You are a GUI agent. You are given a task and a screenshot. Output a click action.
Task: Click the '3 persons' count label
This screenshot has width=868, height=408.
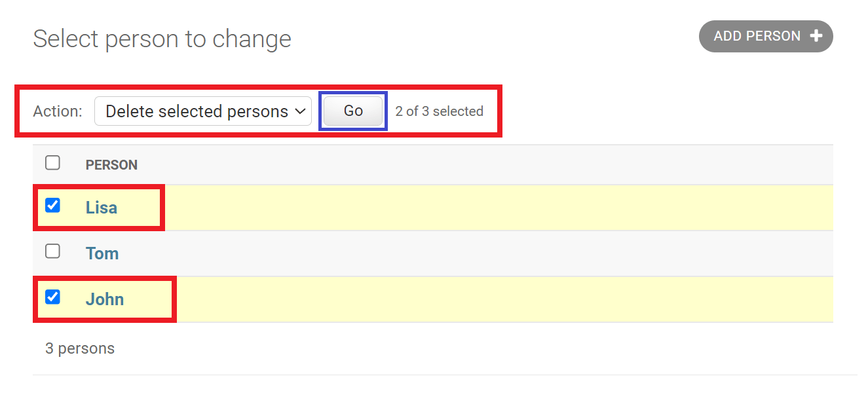pyautogui.click(x=80, y=348)
